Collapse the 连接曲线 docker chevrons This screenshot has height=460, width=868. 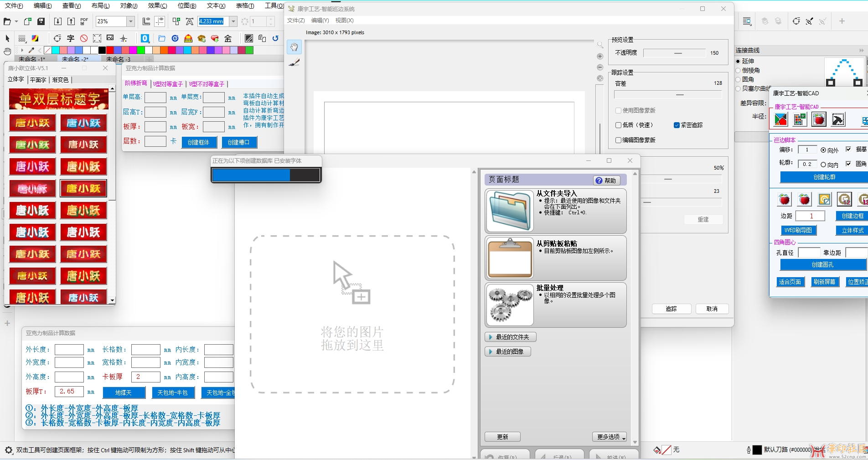(x=861, y=50)
